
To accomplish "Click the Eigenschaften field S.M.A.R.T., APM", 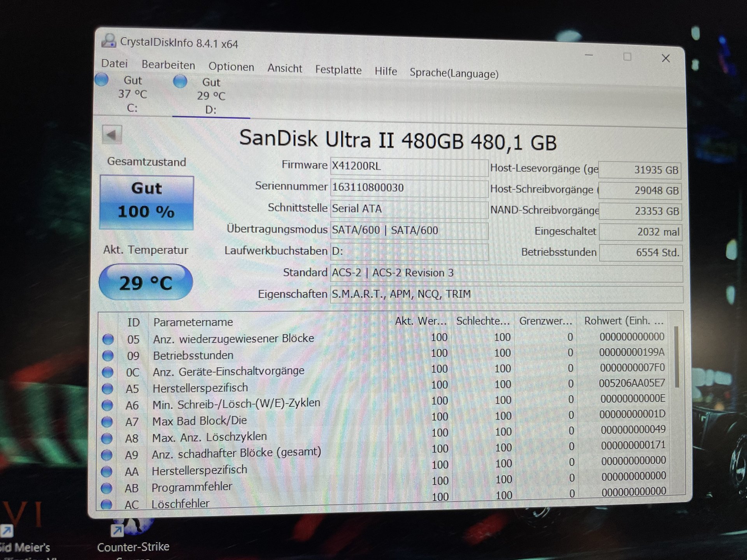I will tap(506, 294).
